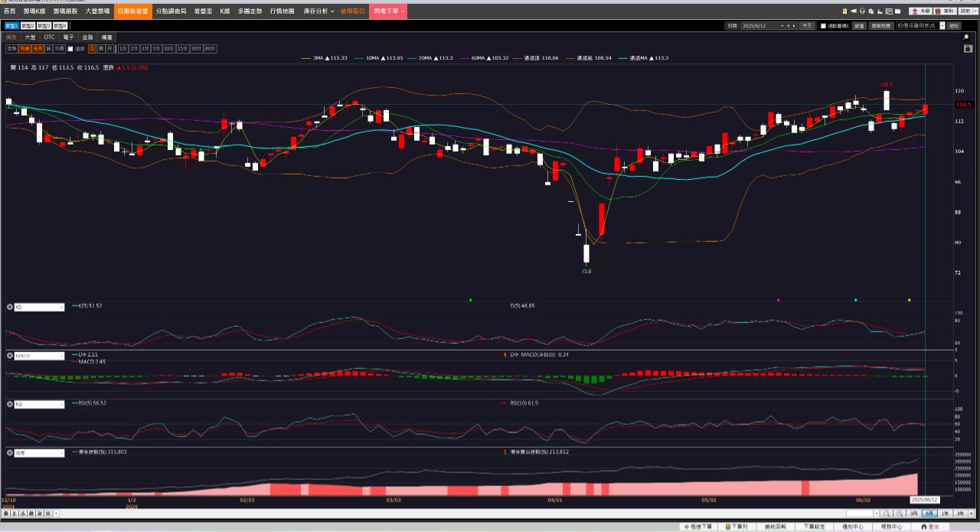Step to previous date with left arrow
980x532 pixels.
pos(788,26)
